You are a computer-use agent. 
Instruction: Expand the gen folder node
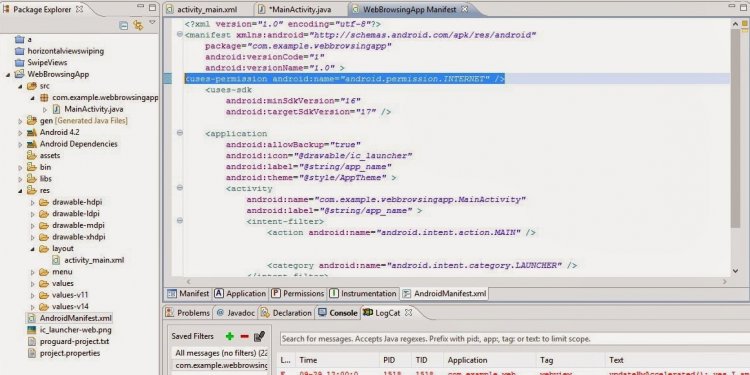pos(20,121)
